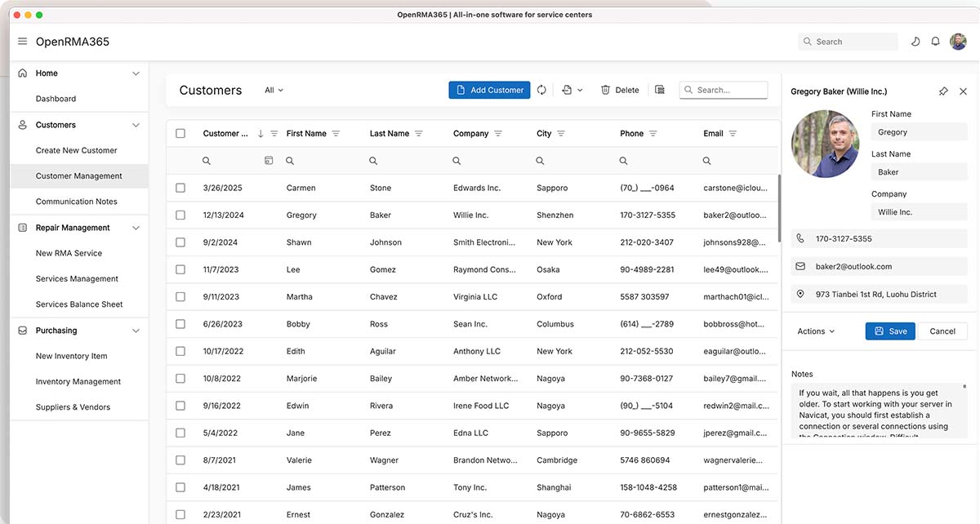This screenshot has width=980, height=524.
Task: Open the hamburger navigation menu
Action: coord(22,42)
